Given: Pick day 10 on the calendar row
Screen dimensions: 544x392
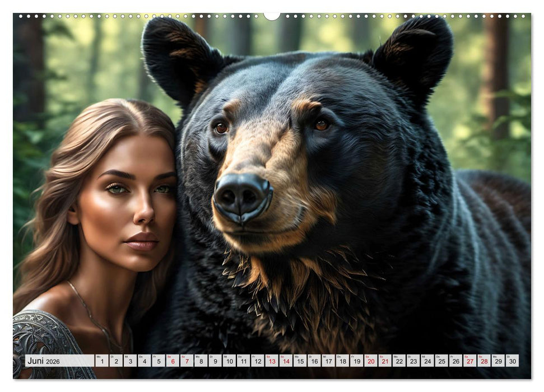Looking at the screenshot, I should pos(229,361).
